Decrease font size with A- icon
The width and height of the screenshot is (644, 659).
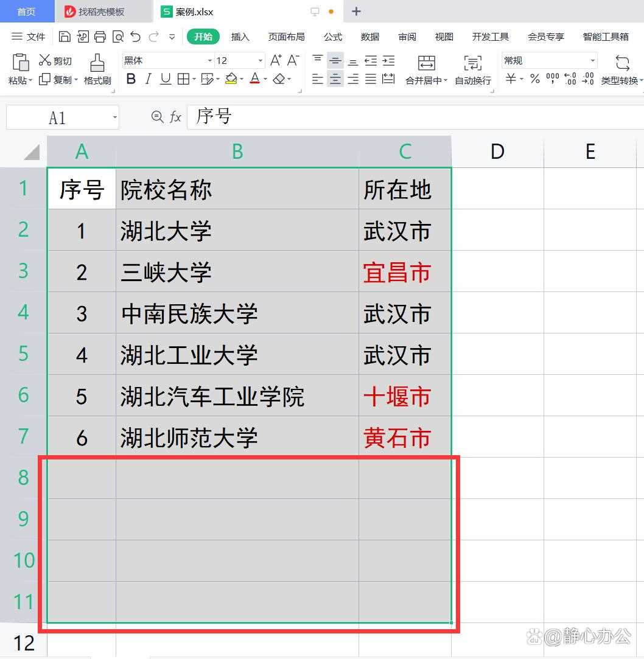click(x=293, y=60)
